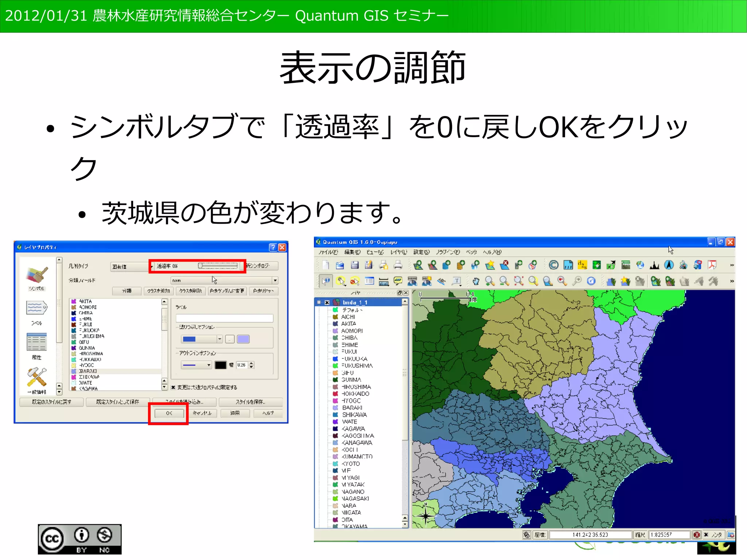The image size is (747, 560).
Task: Open the classification field 'nam' dropdown
Action: pos(225,281)
